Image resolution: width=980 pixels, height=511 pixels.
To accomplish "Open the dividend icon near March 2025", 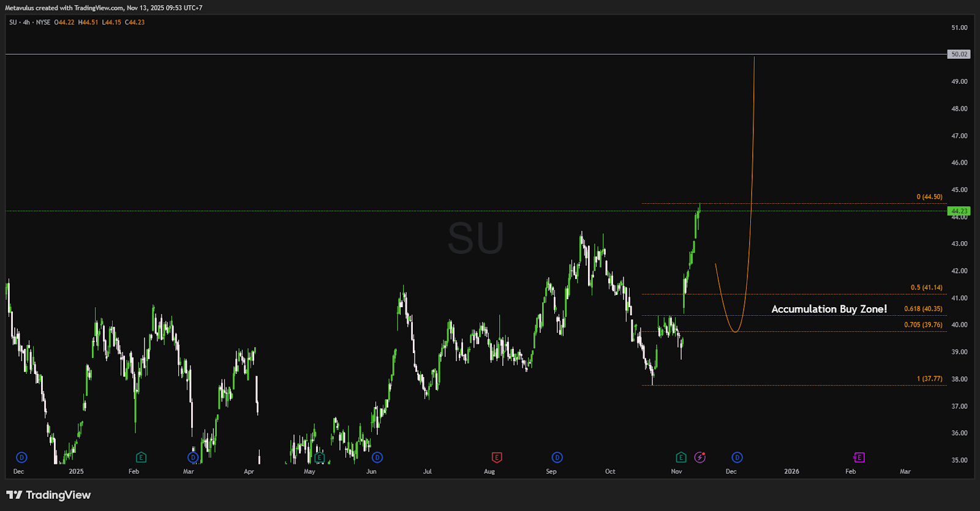I will [193, 457].
